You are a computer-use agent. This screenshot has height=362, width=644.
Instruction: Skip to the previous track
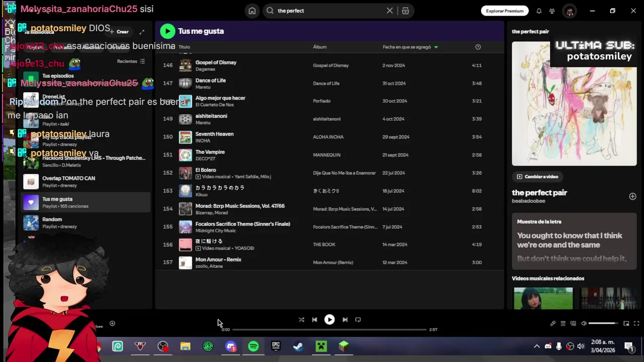pyautogui.click(x=314, y=319)
